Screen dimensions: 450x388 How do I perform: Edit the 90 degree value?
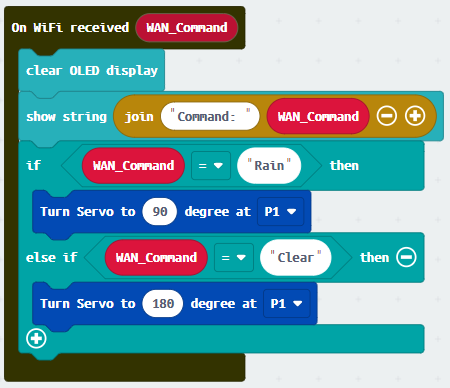(160, 212)
